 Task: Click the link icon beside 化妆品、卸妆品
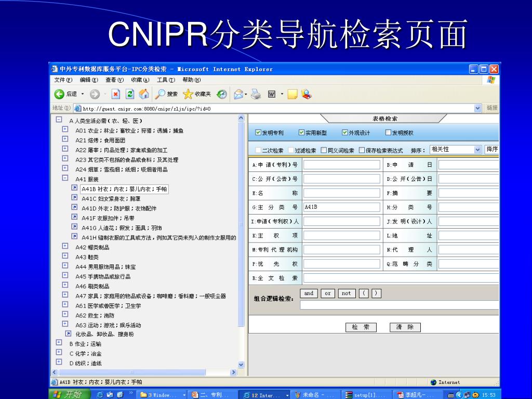coord(68,334)
